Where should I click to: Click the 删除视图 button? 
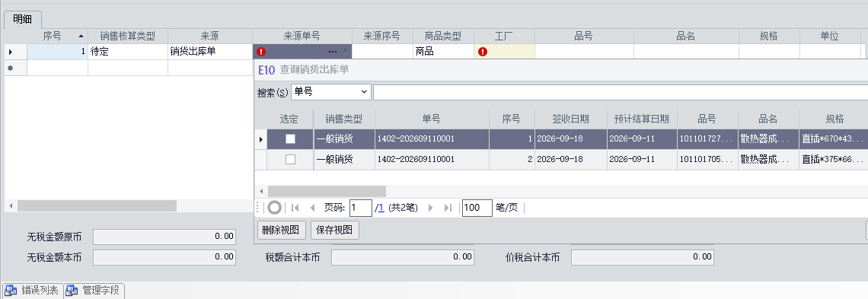coord(281,230)
